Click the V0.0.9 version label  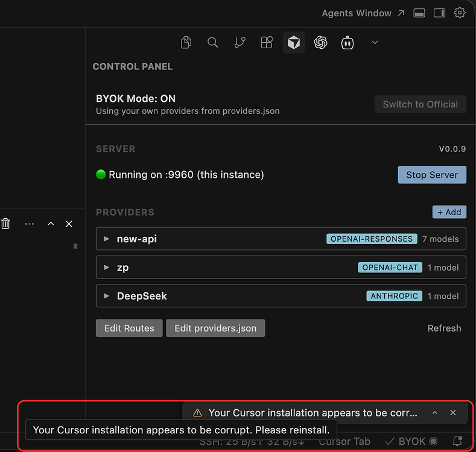point(452,149)
